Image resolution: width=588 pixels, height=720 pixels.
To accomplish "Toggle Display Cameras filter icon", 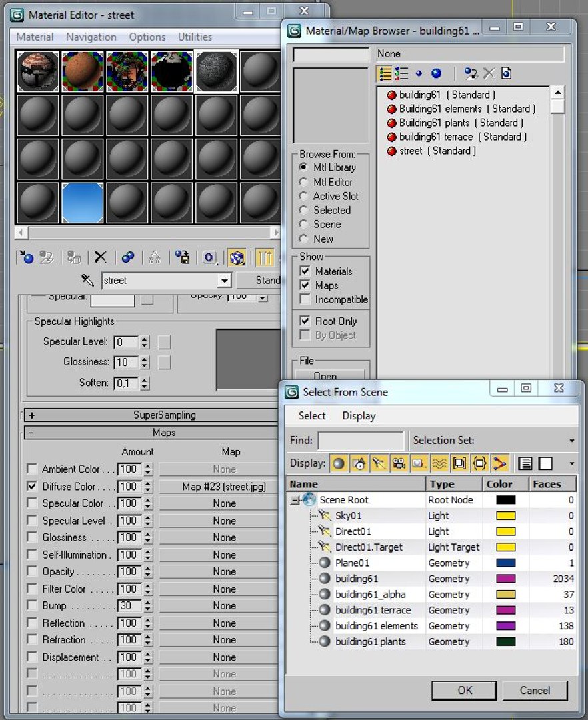I will pyautogui.click(x=399, y=464).
